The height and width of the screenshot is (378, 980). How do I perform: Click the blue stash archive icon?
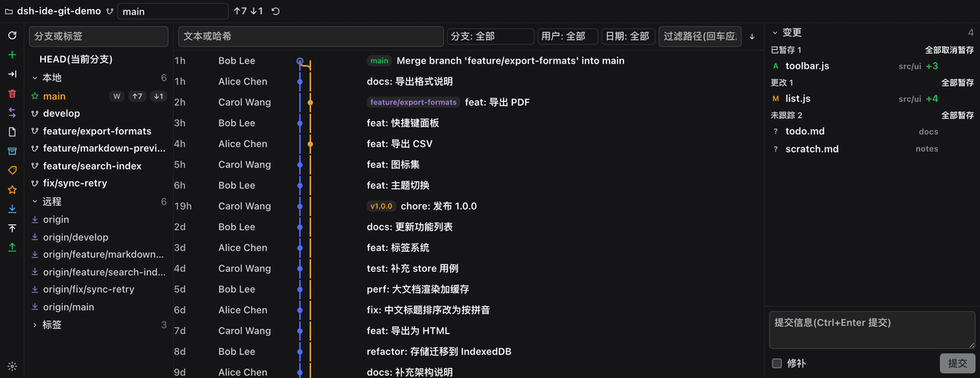tap(11, 152)
